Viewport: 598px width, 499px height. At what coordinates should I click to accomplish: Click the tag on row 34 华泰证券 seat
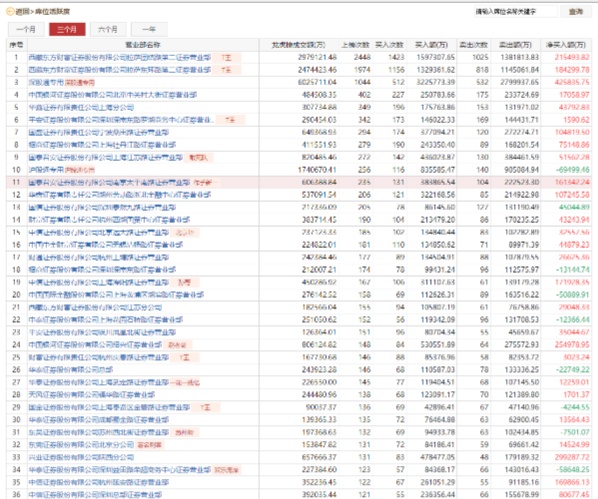coord(227,470)
